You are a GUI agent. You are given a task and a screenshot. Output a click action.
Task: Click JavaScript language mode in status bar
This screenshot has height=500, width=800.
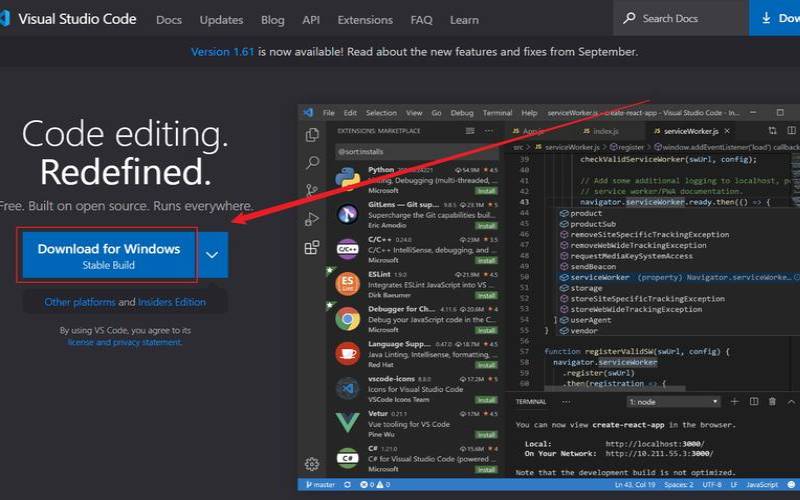[762, 485]
